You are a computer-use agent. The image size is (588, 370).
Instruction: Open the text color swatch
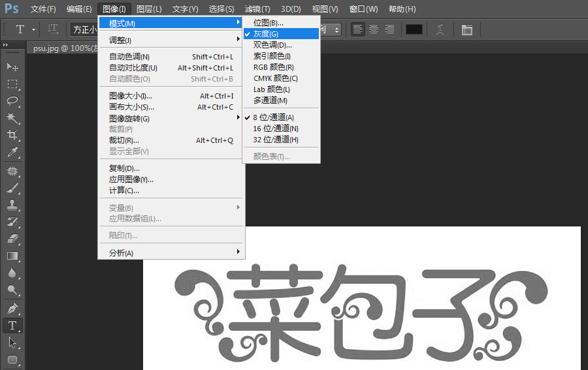(414, 29)
